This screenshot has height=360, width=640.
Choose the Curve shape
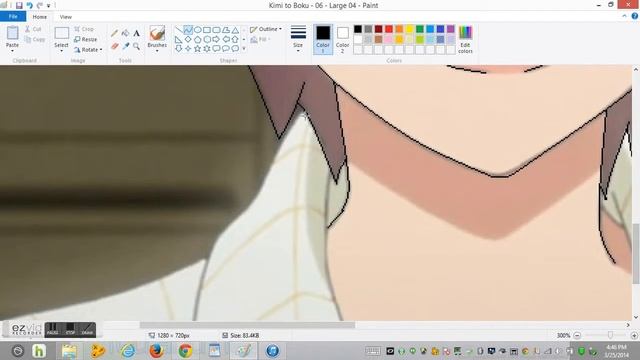click(x=188, y=30)
